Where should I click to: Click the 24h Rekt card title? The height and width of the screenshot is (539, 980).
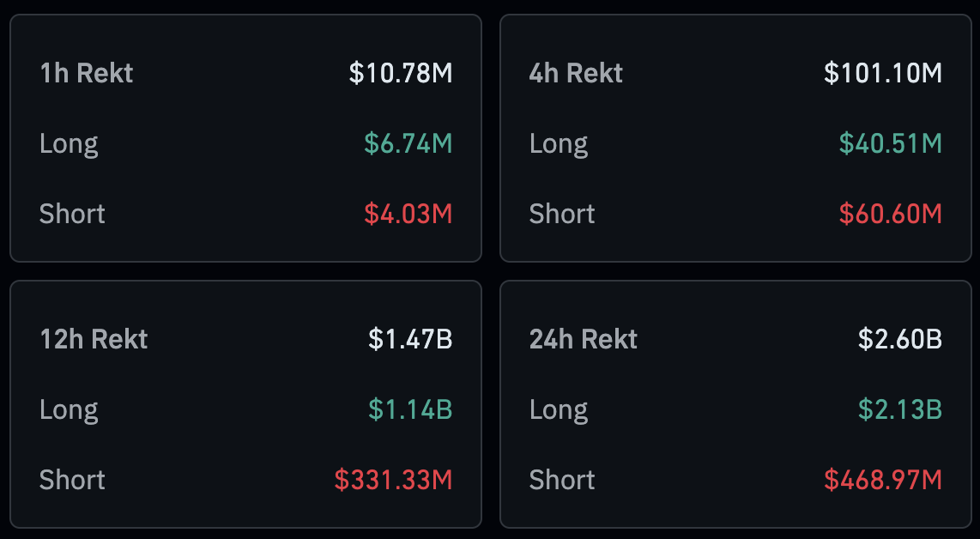[584, 339]
